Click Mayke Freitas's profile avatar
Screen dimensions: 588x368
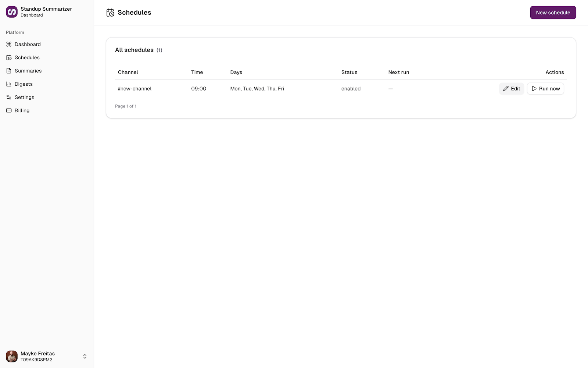(11, 356)
